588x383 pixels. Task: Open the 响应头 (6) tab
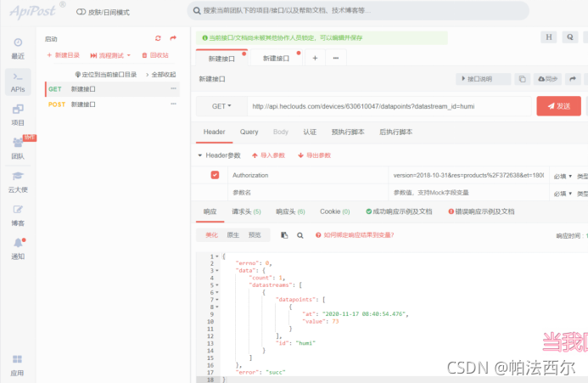(x=290, y=211)
